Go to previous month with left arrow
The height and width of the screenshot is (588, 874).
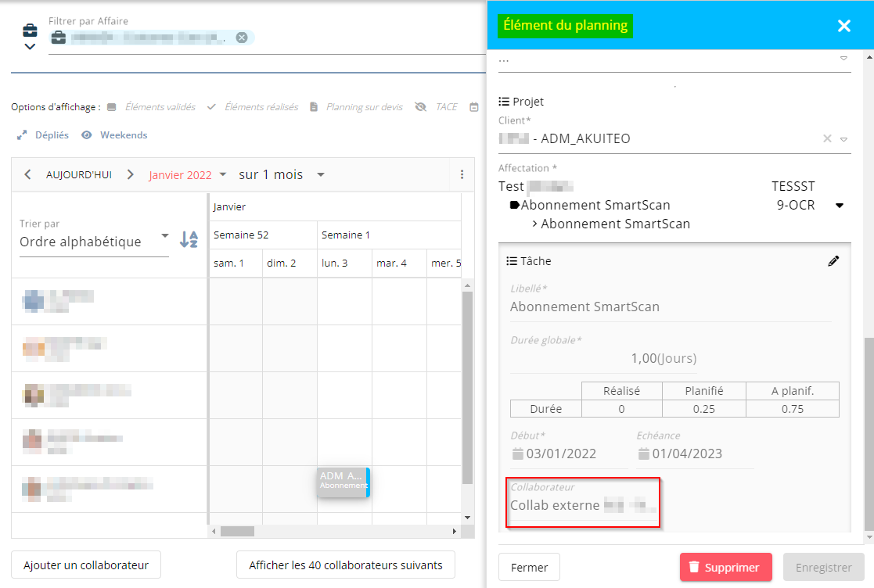click(27, 174)
